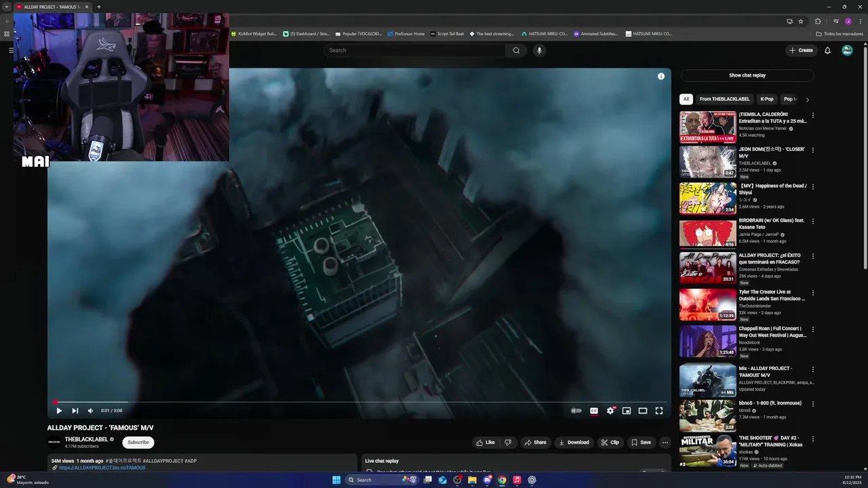
Task: Open Dashboard / Stre... bookmark
Action: (x=306, y=33)
